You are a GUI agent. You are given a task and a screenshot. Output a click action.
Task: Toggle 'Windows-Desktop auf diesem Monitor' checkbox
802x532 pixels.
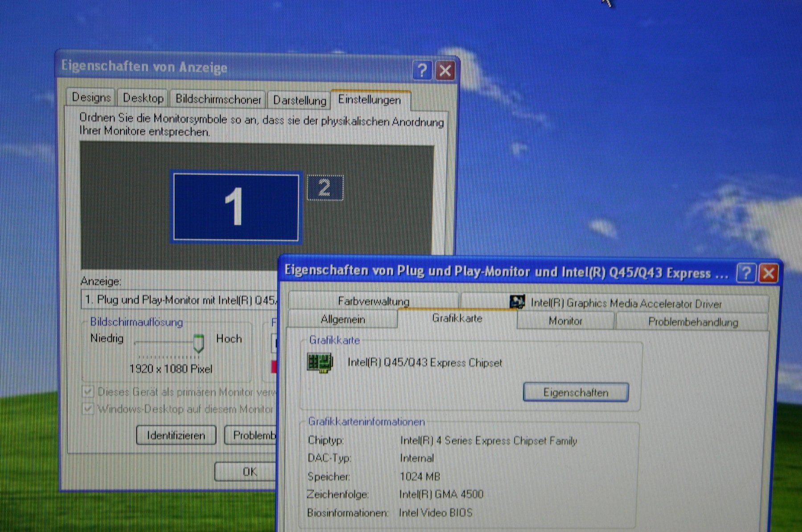[88, 408]
